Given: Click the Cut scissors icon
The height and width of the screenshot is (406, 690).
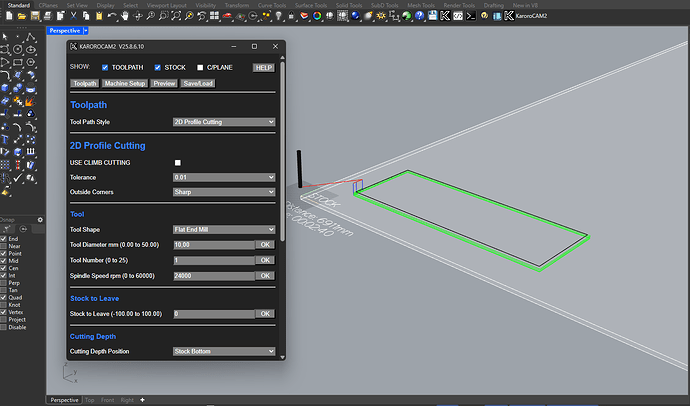Looking at the screenshot, I should point(74,17).
